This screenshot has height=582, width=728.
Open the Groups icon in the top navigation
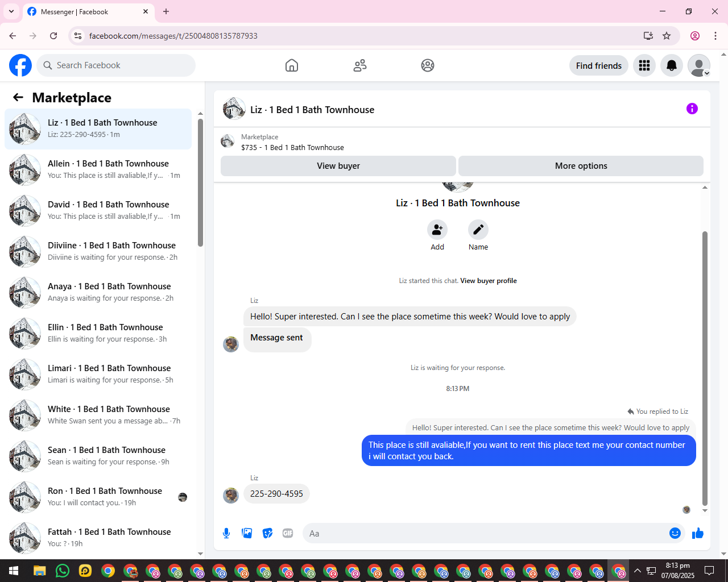click(428, 65)
